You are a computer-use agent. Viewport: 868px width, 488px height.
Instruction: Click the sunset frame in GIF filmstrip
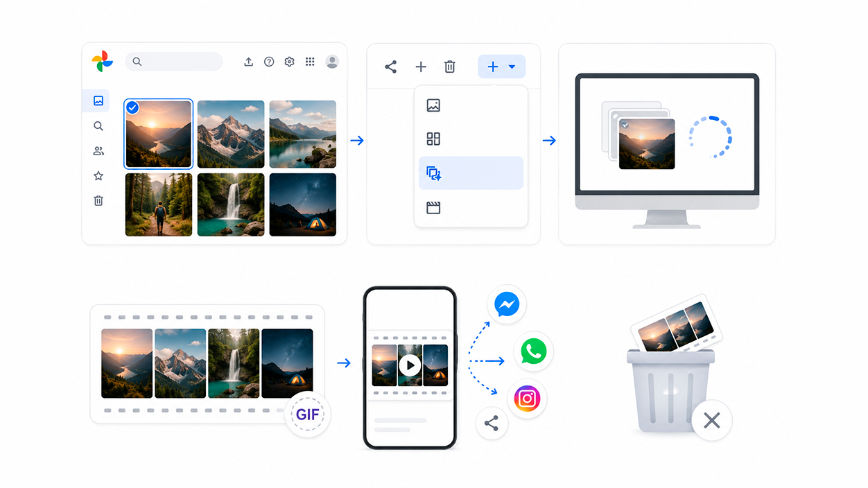click(x=127, y=363)
